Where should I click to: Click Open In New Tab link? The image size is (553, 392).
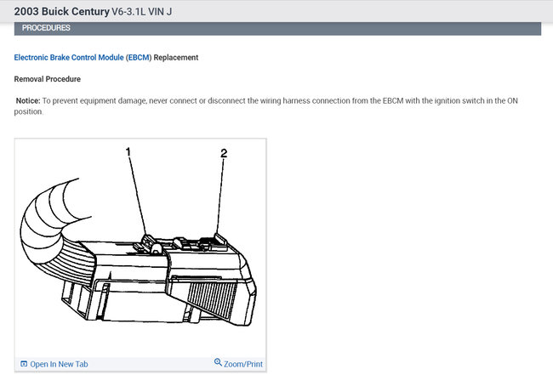[x=59, y=364]
